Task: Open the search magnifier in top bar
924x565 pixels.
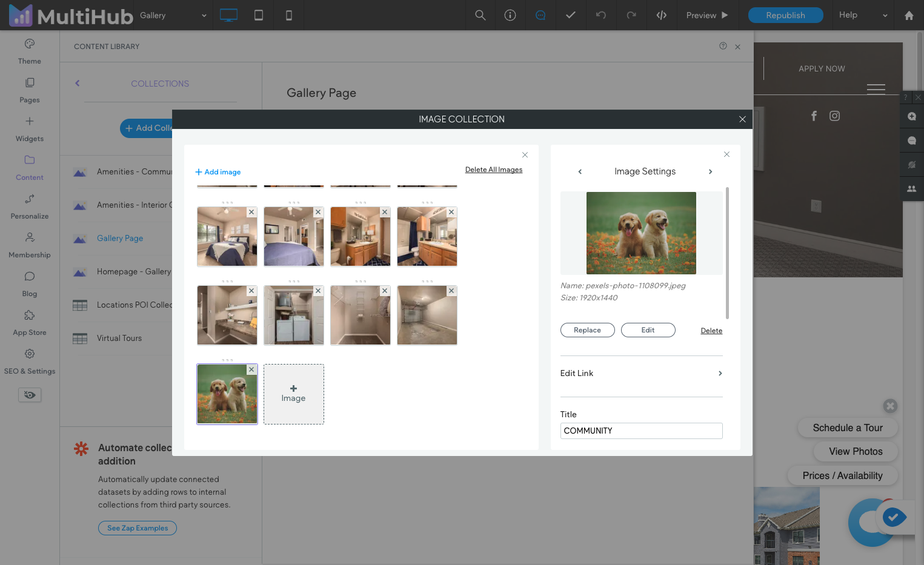Action: (x=480, y=15)
